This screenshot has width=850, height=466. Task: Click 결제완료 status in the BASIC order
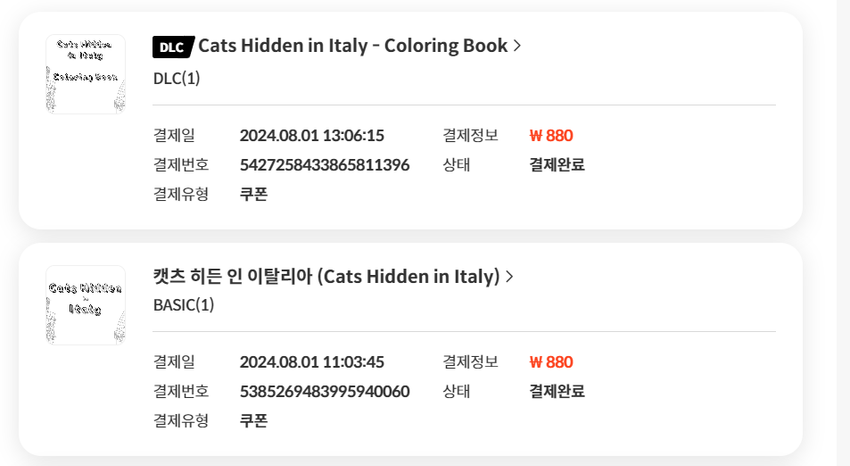[557, 391]
